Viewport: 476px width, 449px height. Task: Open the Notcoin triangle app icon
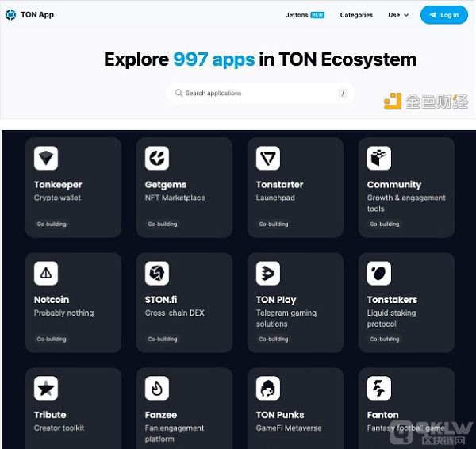click(x=46, y=273)
